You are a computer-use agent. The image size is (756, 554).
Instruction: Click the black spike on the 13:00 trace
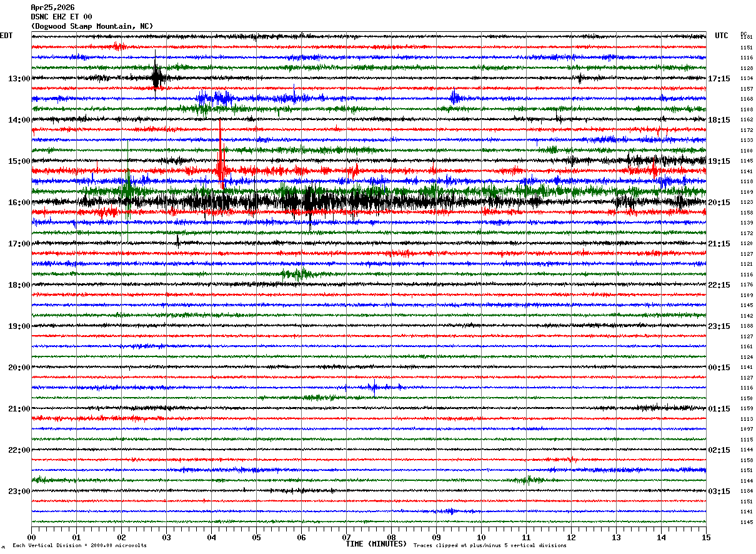click(156, 76)
